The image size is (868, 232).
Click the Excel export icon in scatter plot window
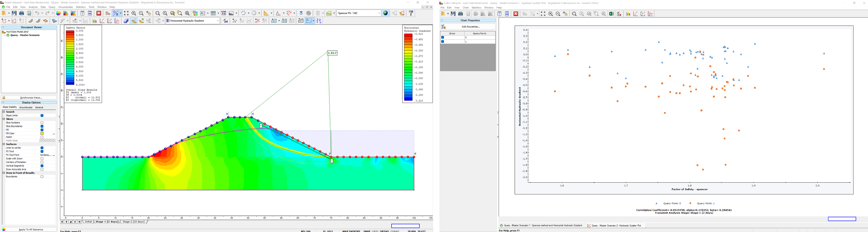611,14
